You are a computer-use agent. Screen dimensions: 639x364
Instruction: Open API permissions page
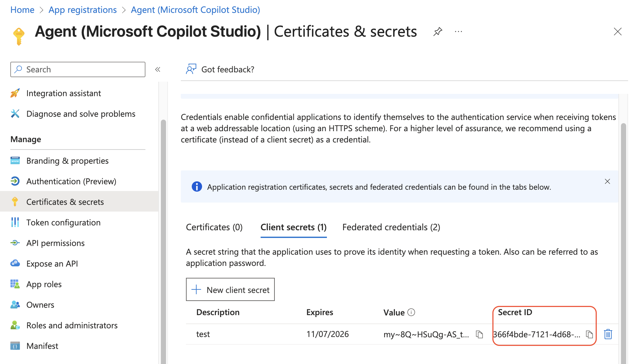55,243
